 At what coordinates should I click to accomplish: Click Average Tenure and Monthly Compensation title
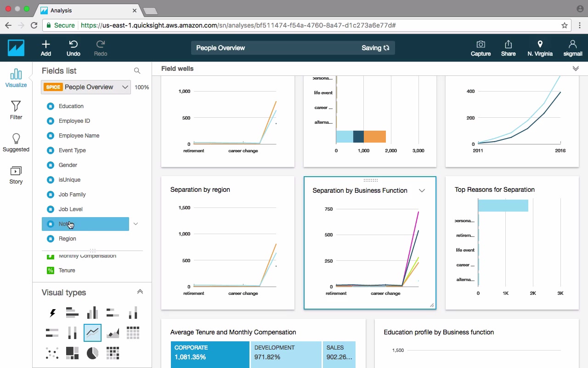pyautogui.click(x=233, y=332)
